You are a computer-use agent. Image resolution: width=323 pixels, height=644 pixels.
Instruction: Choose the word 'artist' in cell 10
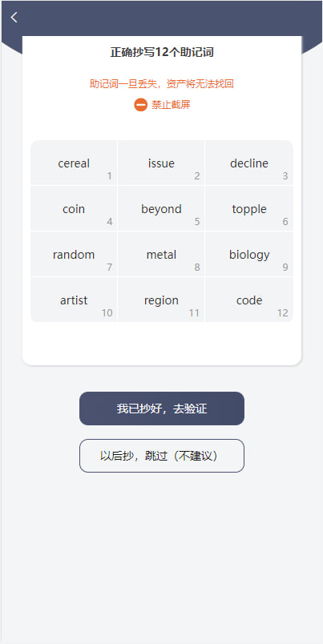(x=74, y=300)
